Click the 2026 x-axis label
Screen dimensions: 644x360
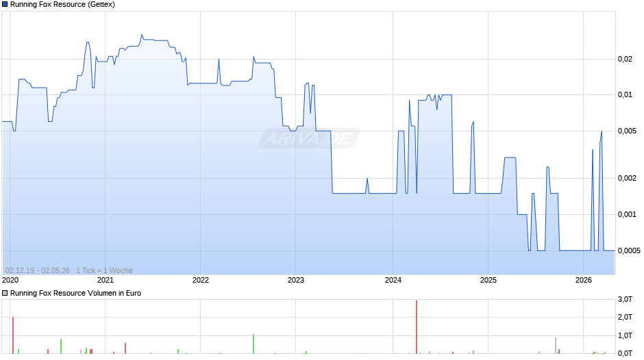click(x=584, y=280)
